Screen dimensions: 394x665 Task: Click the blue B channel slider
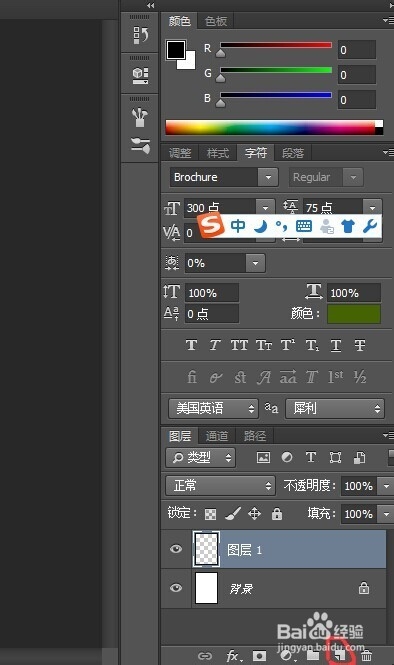point(276,95)
